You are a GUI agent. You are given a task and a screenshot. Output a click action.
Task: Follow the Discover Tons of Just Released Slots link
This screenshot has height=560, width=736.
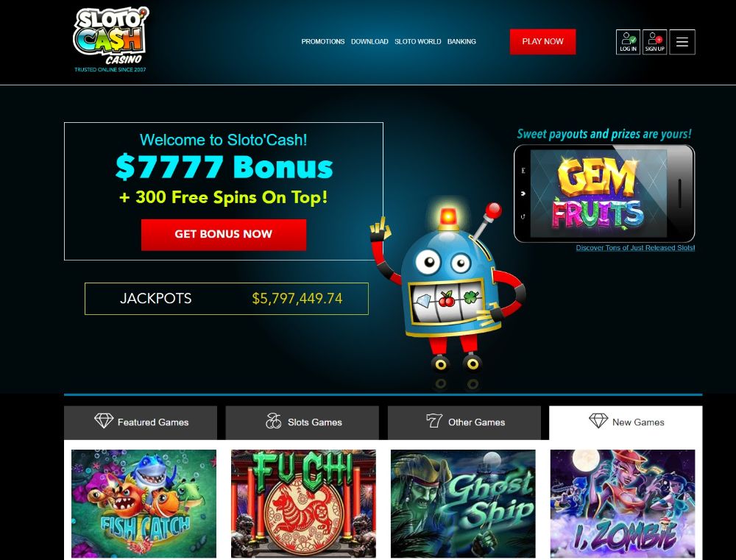coord(635,248)
